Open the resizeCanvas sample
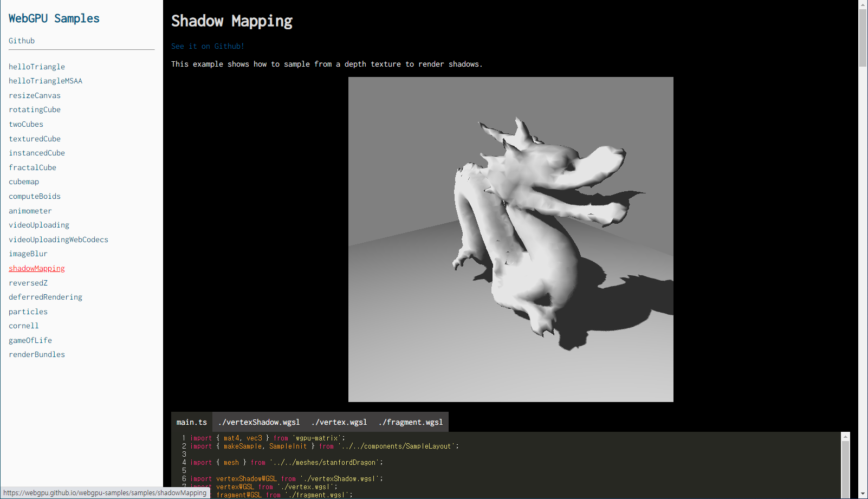 [35, 95]
